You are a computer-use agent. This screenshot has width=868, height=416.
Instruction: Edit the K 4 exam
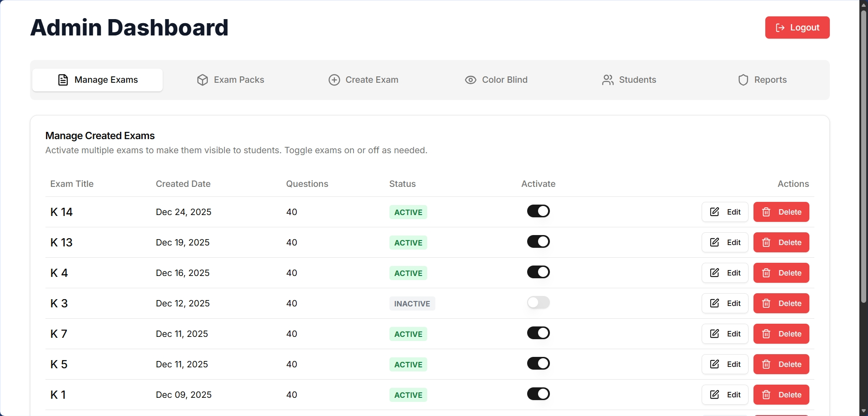click(724, 273)
